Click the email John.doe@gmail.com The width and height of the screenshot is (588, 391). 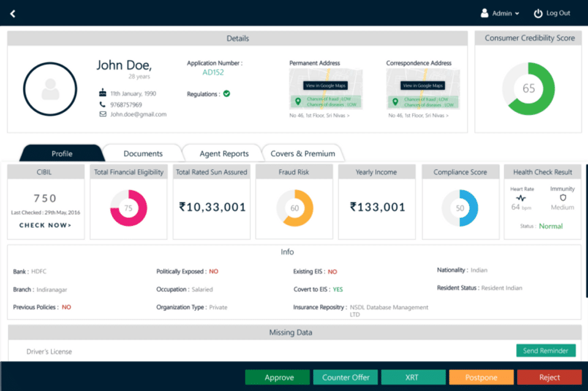click(x=138, y=114)
